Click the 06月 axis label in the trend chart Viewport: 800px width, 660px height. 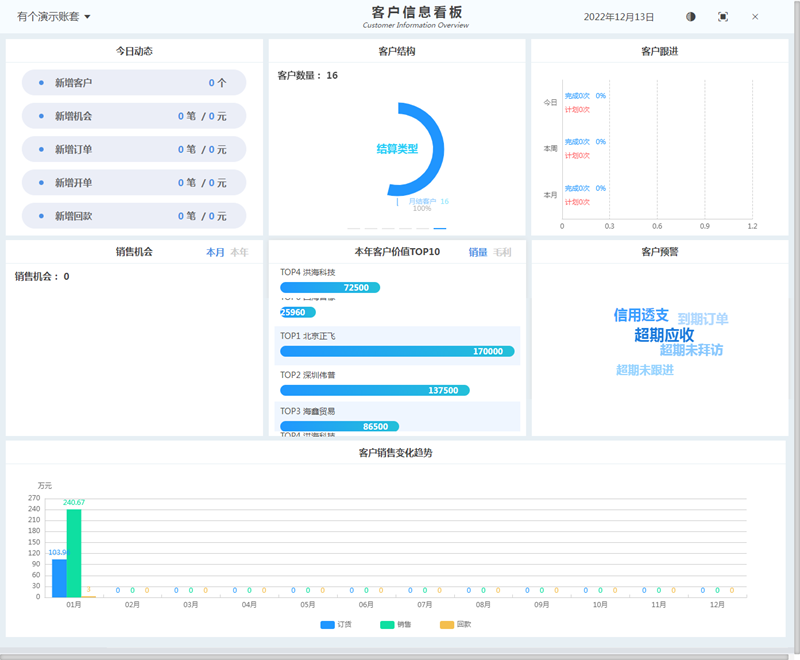point(366,604)
